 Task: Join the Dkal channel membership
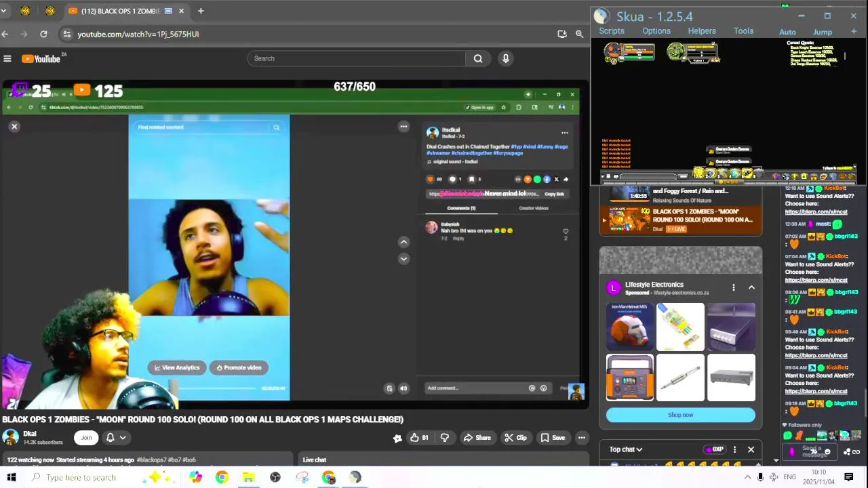[x=86, y=438]
